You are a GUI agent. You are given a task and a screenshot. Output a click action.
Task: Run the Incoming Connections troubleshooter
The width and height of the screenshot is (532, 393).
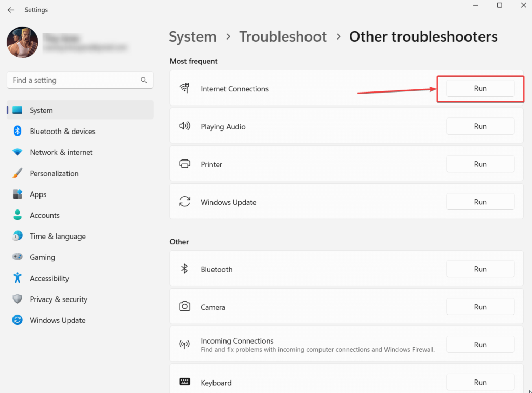click(480, 345)
